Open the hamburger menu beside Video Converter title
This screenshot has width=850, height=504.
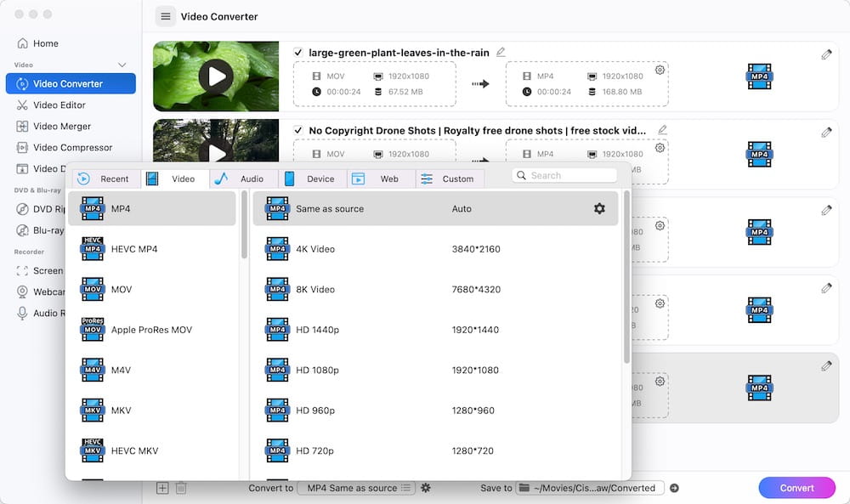click(x=166, y=16)
